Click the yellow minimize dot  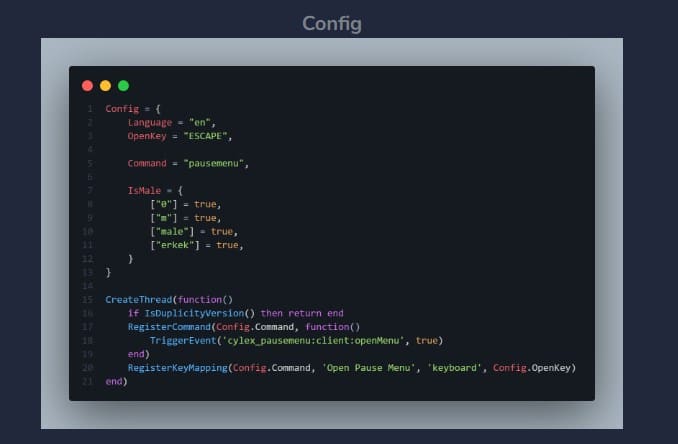point(106,86)
